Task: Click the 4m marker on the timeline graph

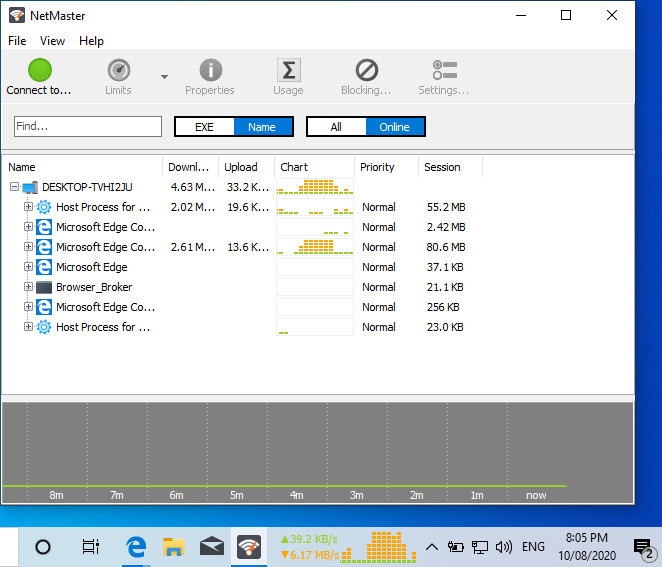Action: pyautogui.click(x=297, y=495)
